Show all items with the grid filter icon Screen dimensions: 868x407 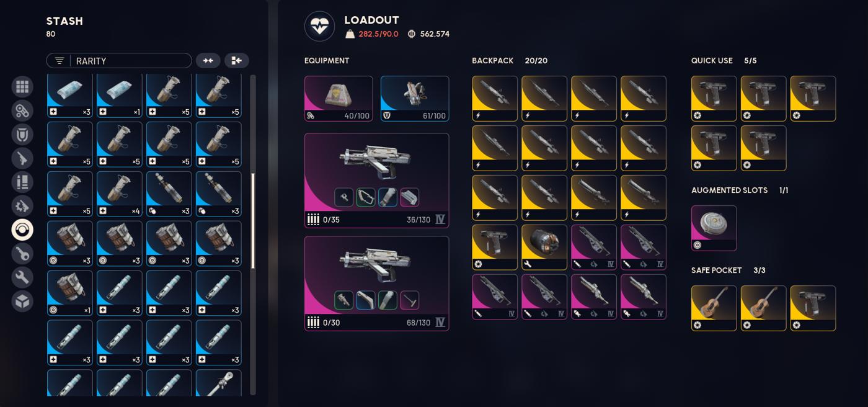(22, 87)
